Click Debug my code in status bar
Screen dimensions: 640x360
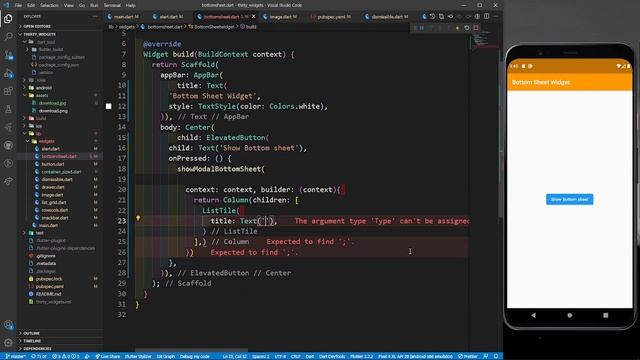pyautogui.click(x=195, y=356)
